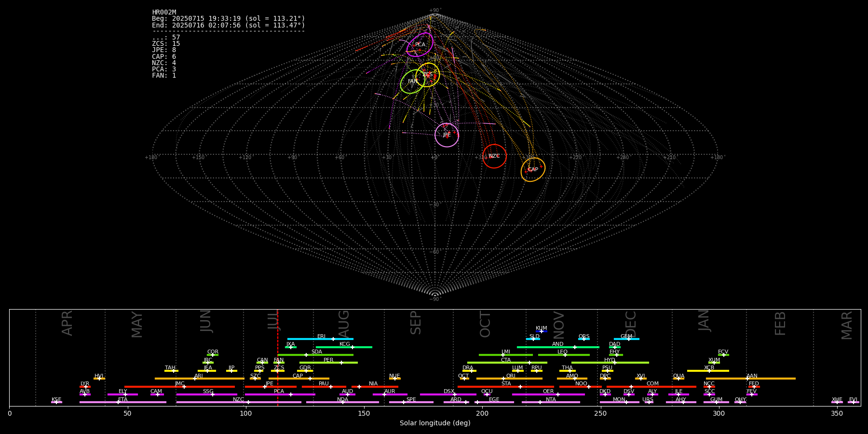
Task: Click the 'JPE: 8' count entry
Action: pyautogui.click(x=164, y=50)
